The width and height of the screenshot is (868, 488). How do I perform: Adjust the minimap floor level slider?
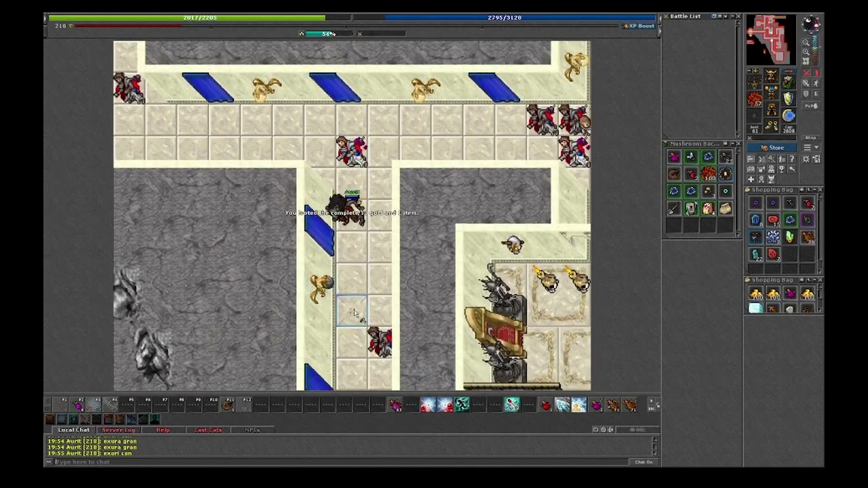coord(815,50)
